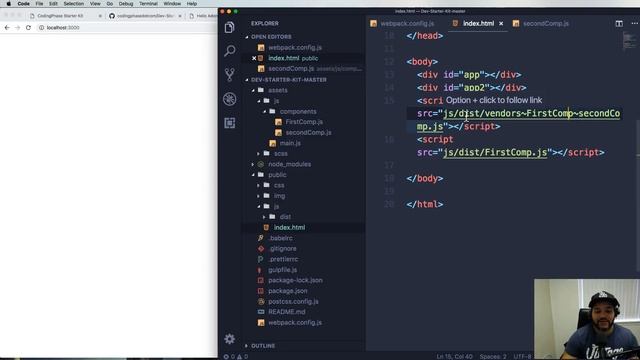Close index.html in Open Editors list
This screenshot has width=640, height=360.
pyautogui.click(x=254, y=58)
